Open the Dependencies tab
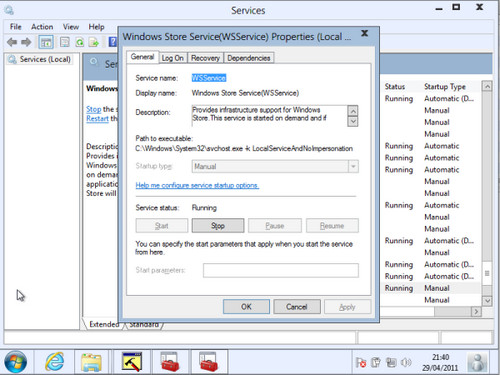Screen dimensions: 500x375 (249, 58)
